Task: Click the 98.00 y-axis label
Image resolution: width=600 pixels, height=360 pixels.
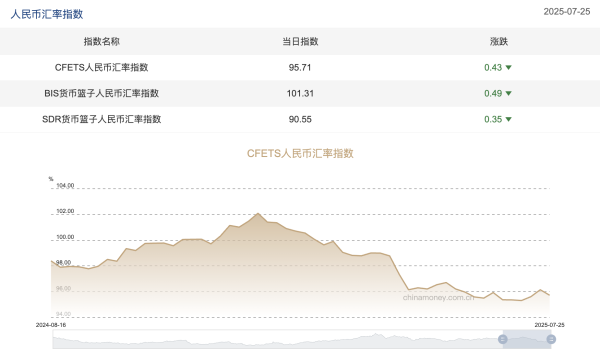Action: pos(64,262)
